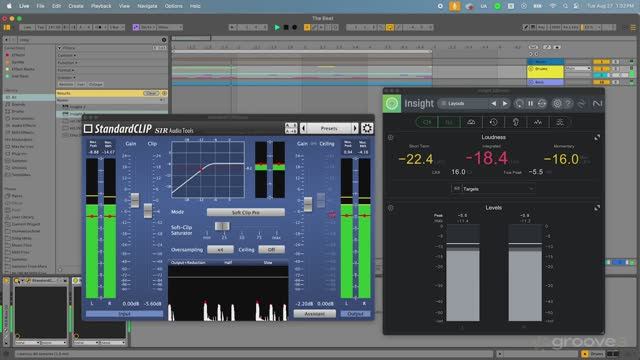Screen dimensions: 640x360
Task: Click the Insight green logo icon
Action: [x=392, y=103]
